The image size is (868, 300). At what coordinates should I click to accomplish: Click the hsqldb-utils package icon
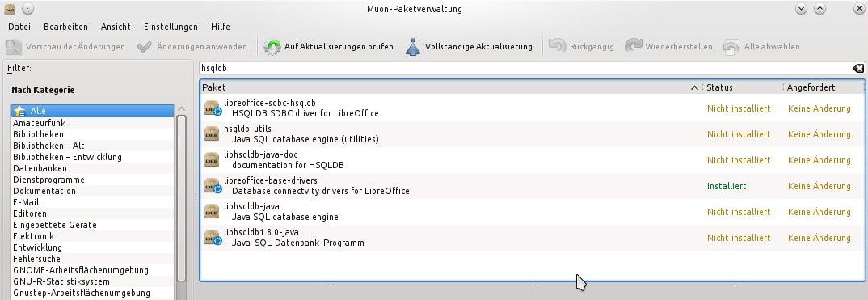pyautogui.click(x=213, y=134)
